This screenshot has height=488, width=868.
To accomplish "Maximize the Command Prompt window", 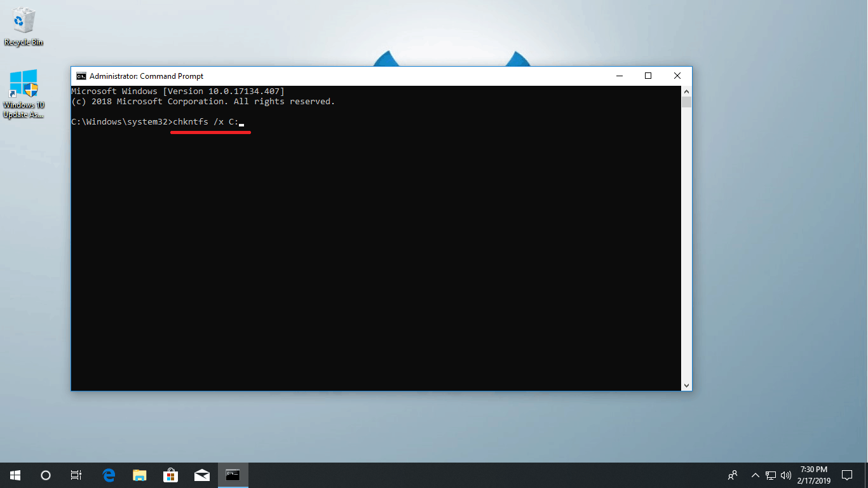I will point(648,76).
